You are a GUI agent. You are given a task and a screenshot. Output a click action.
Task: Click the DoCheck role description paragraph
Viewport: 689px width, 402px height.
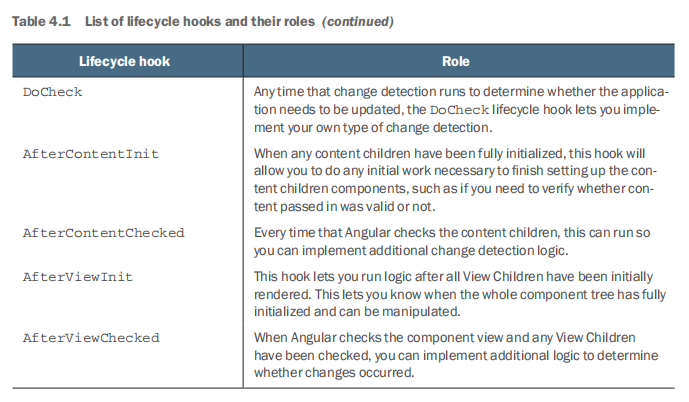461,109
